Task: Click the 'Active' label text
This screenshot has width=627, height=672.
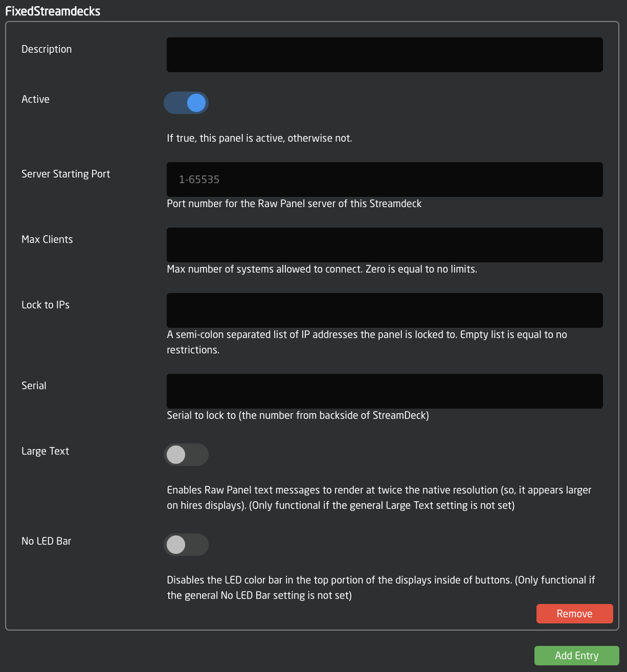Action: [x=35, y=99]
